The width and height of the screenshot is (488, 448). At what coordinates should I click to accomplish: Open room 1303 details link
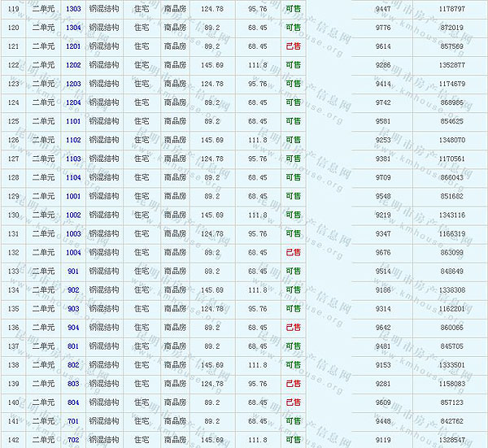click(x=73, y=8)
